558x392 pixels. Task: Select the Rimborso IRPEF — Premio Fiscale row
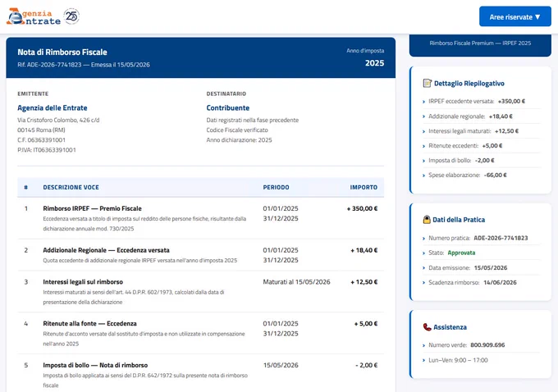pos(201,218)
